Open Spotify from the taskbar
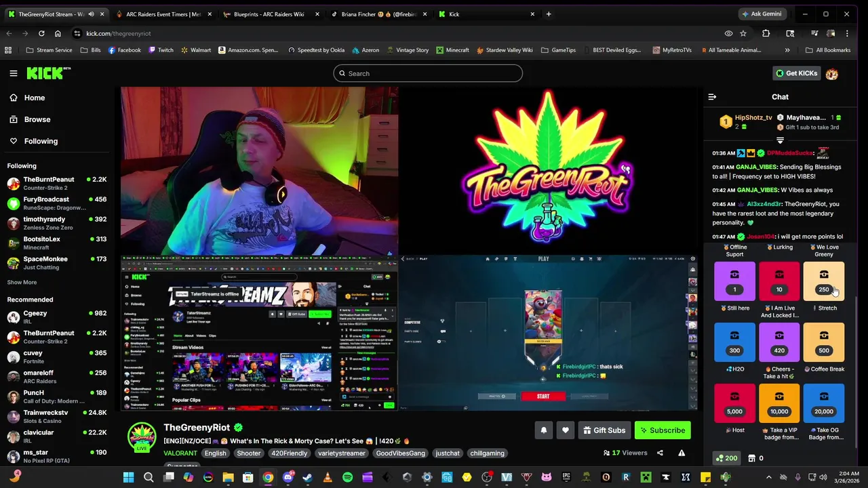Image resolution: width=868 pixels, height=488 pixels. (347, 477)
